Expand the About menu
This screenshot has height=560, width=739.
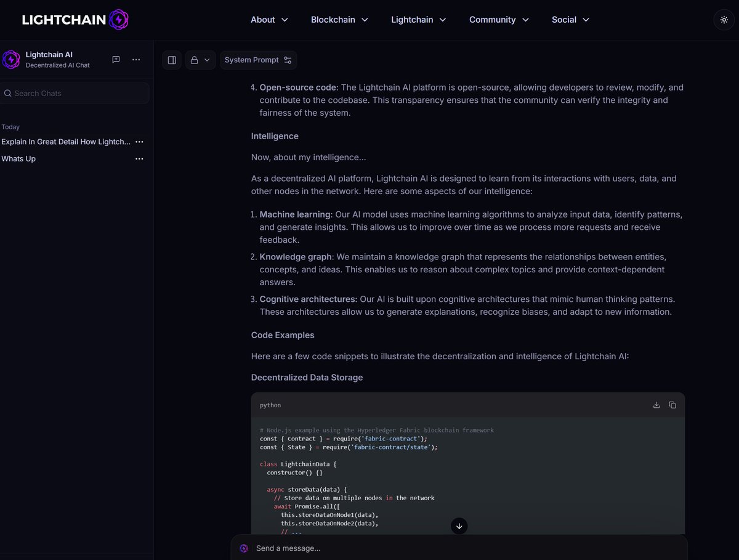coord(269,20)
